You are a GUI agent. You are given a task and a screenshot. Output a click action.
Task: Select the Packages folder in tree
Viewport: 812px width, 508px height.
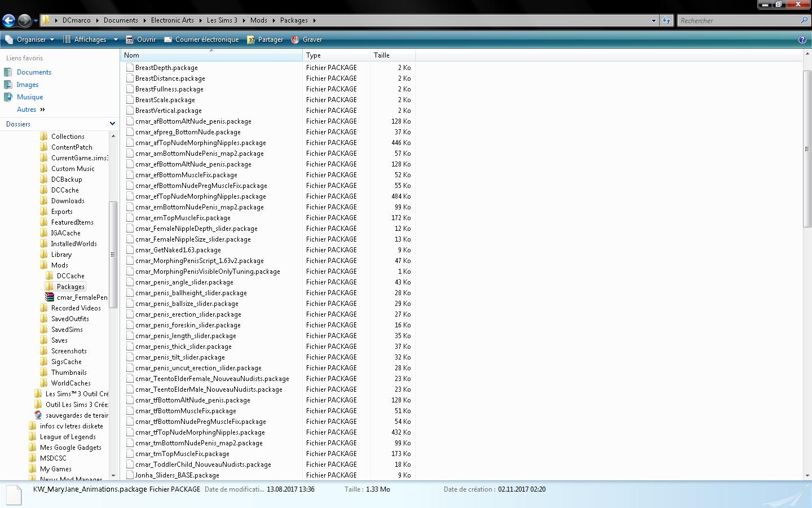tap(70, 287)
